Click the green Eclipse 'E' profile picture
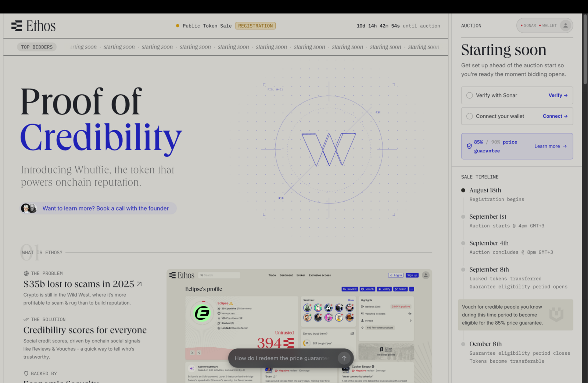Image resolution: width=588 pixels, height=383 pixels. click(x=202, y=313)
